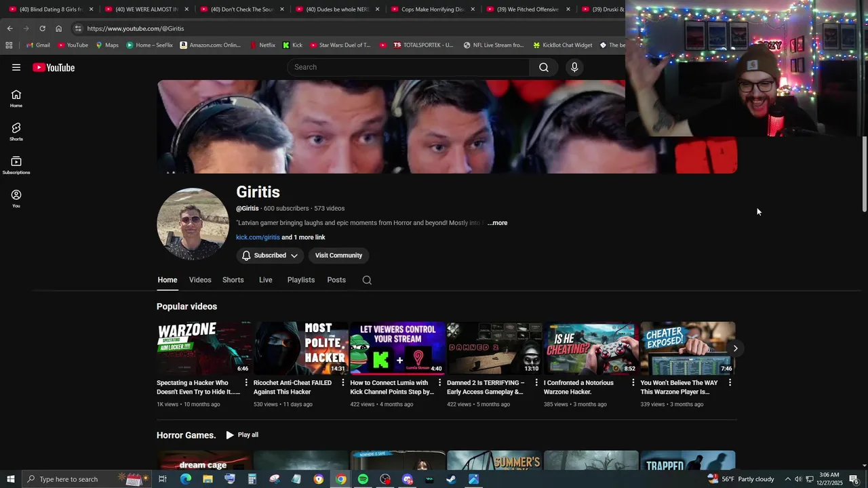The image size is (868, 488).
Task: View site information icon in address bar
Action: pos(78,28)
